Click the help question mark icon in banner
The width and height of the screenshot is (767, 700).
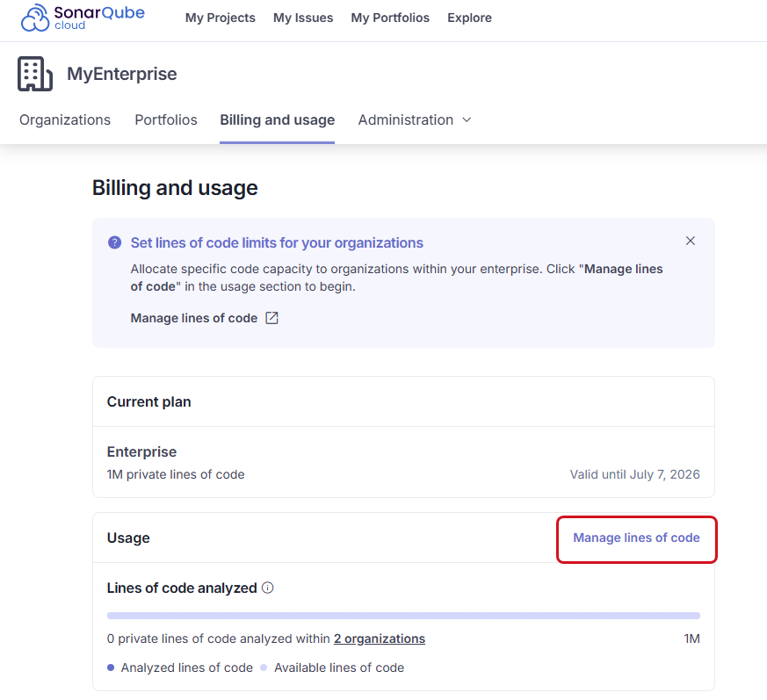coord(115,242)
